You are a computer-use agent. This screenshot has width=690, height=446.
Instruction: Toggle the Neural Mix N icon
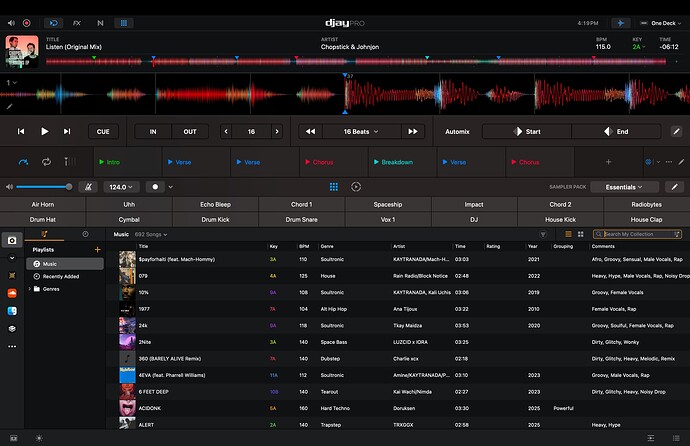pyautogui.click(x=100, y=23)
